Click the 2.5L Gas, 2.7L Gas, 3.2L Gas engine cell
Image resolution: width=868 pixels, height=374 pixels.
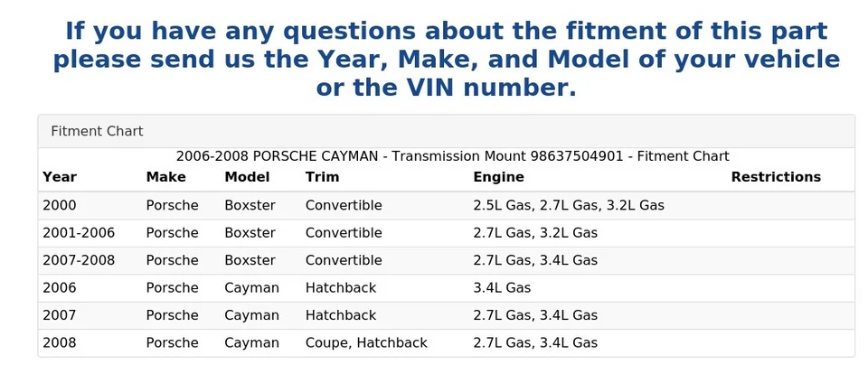(x=569, y=205)
